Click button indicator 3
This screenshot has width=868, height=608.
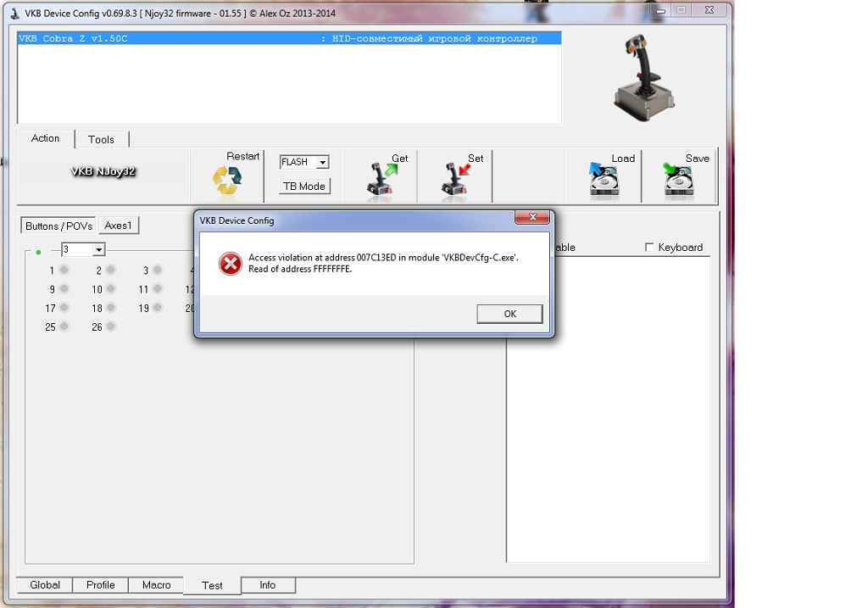158,270
